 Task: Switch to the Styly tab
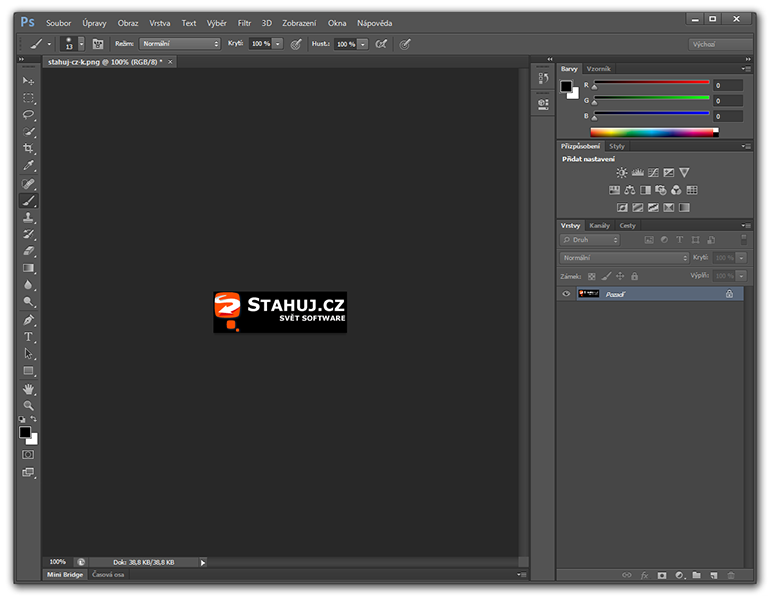coord(616,146)
